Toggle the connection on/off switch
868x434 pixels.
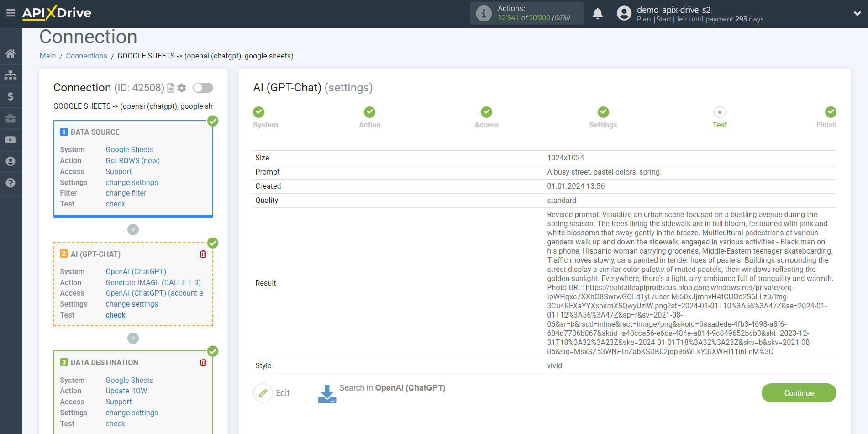pos(203,88)
